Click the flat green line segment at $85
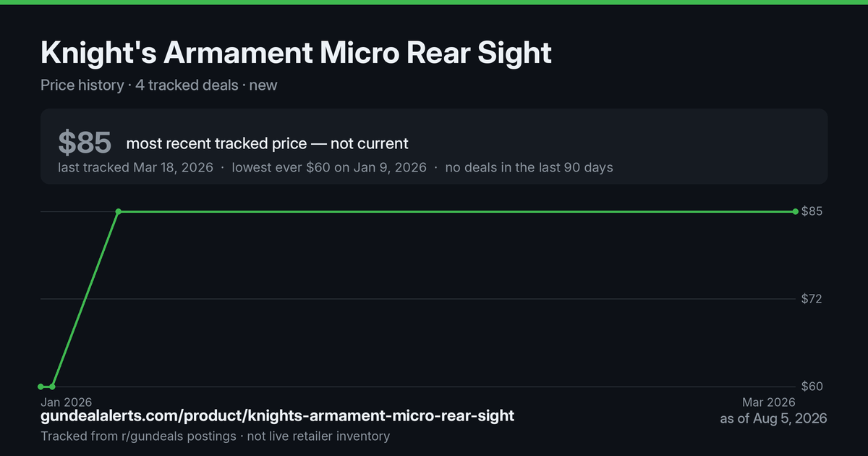The image size is (868, 456). (x=457, y=211)
